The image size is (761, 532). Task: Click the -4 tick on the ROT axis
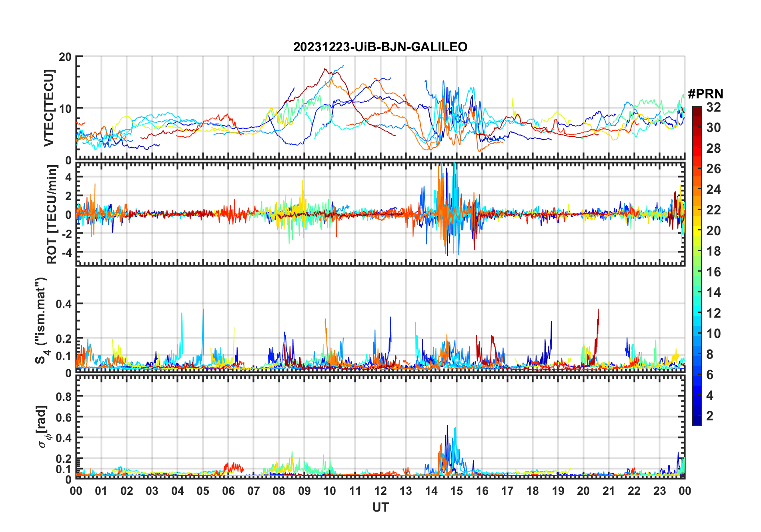[66, 253]
